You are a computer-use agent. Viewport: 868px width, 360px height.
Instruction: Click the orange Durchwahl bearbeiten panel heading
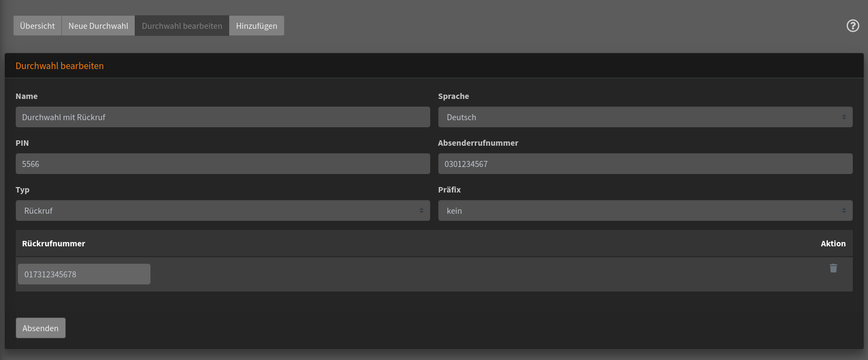(x=60, y=66)
